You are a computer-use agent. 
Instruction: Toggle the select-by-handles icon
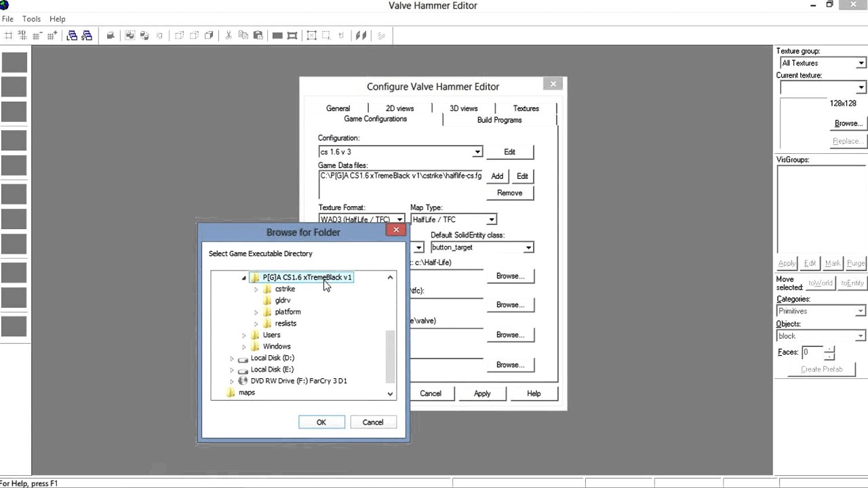click(x=312, y=35)
